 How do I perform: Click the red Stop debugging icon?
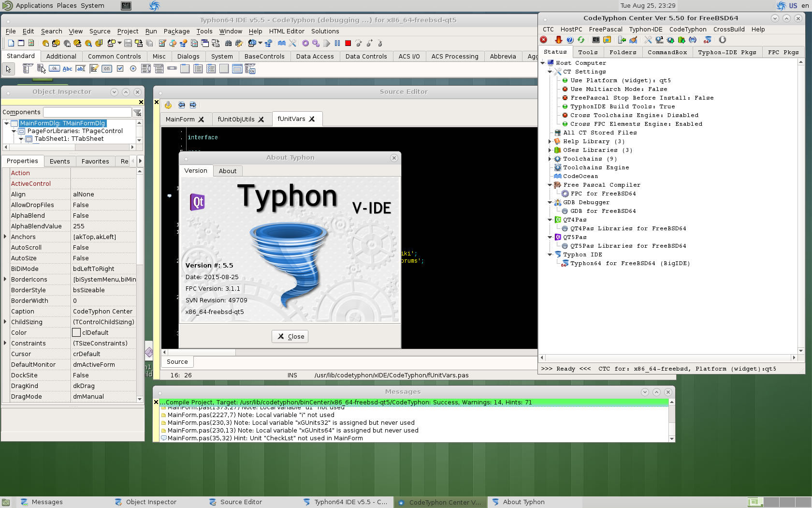348,43
